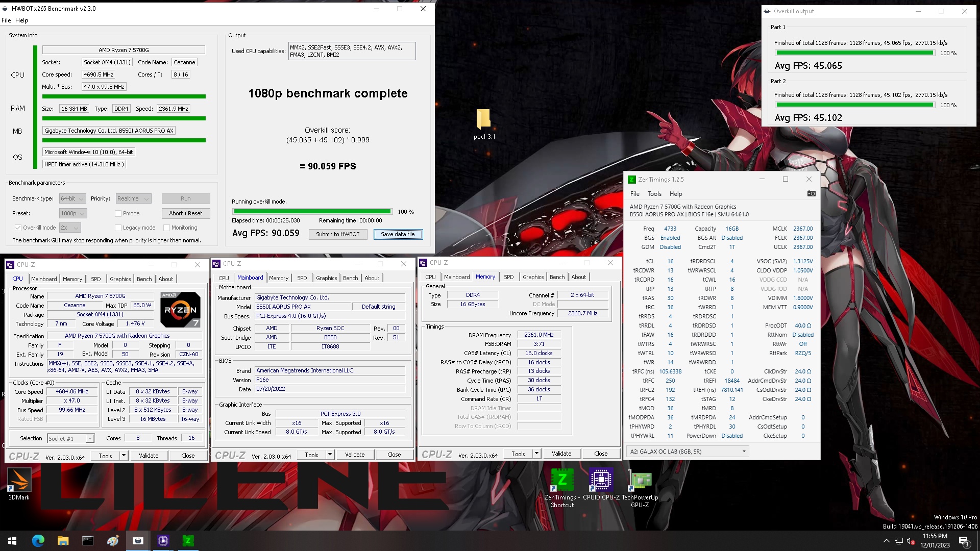Screen dimensions: 980x551
Task: Open the pocl-3.1 desktop folder
Action: point(484,124)
